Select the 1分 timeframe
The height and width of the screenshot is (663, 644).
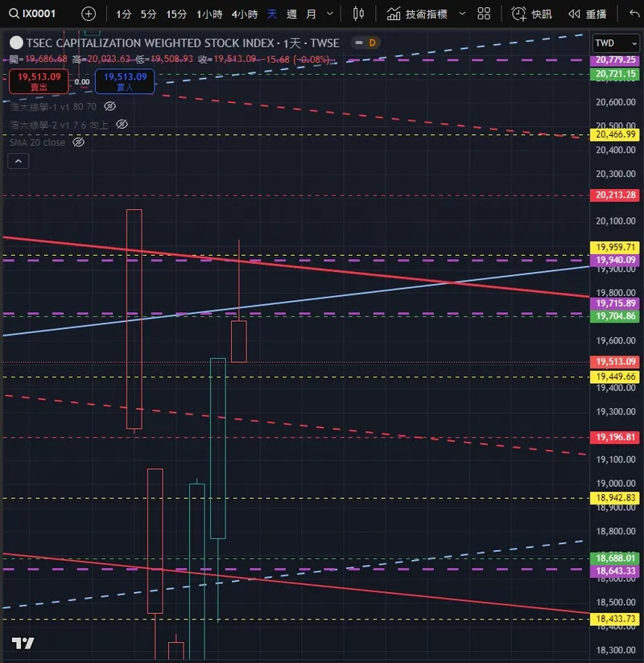[123, 14]
